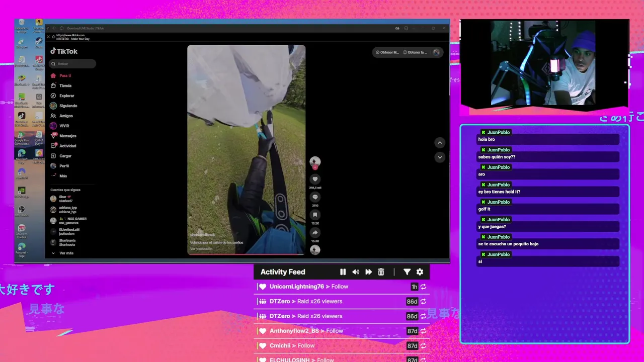Expand Ver más followed accounts

click(x=62, y=253)
